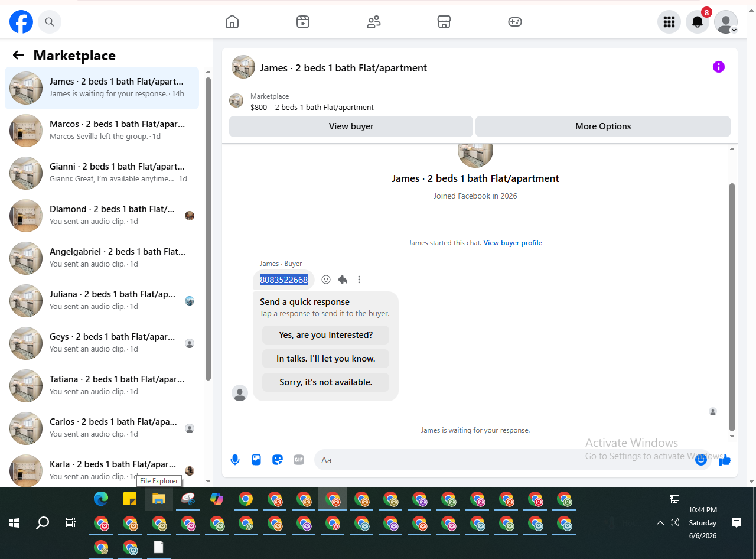
Task: Open the Gaming tab
Action: click(515, 22)
